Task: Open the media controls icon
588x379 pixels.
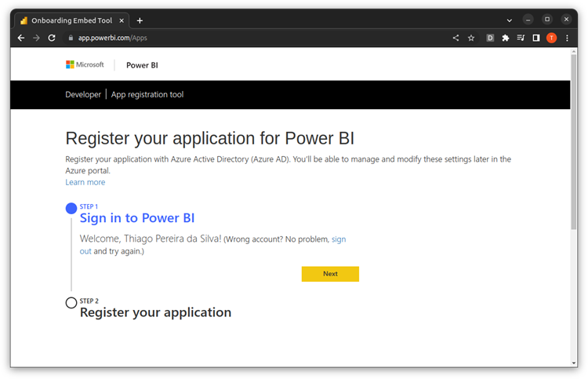Action: click(x=521, y=38)
